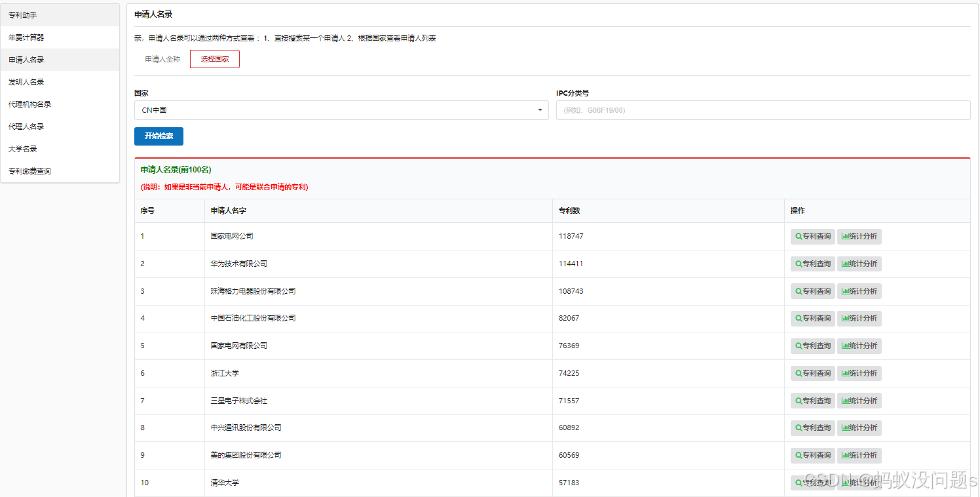The height and width of the screenshot is (497, 980).
Task: Click applicant name 珠海格力电器股份有限公司
Action: 254,291
